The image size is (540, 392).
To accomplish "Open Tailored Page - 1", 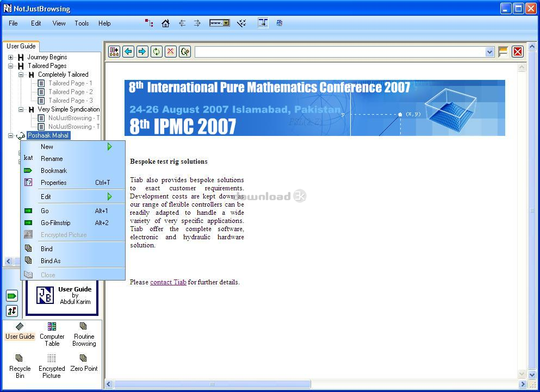I will click(70, 83).
